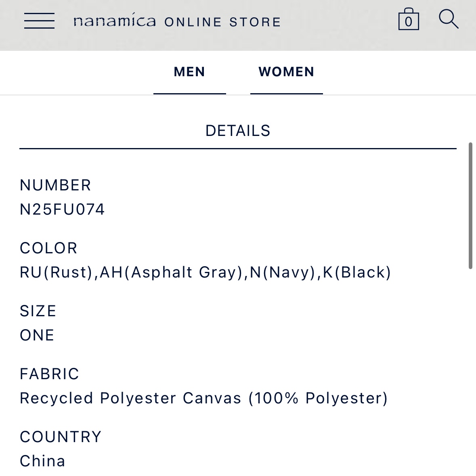Click the COUNTRY label

click(x=61, y=437)
